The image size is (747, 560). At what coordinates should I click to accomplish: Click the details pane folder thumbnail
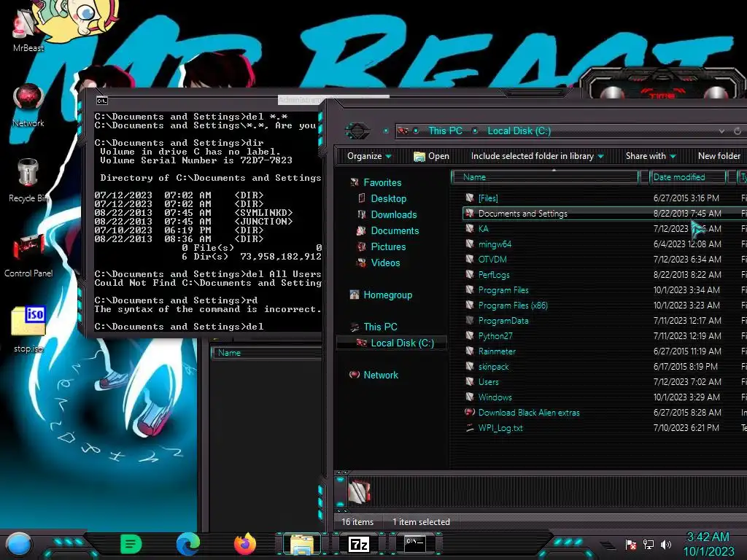359,491
